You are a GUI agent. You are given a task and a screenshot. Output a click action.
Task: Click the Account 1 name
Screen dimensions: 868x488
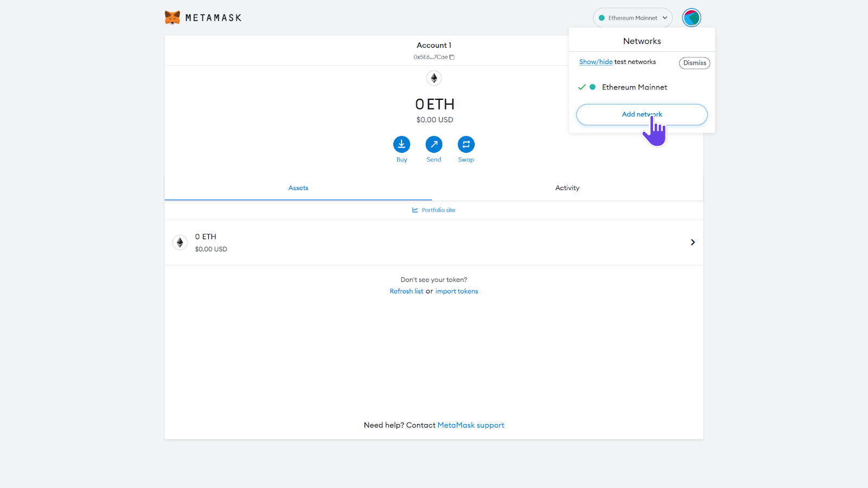point(434,45)
